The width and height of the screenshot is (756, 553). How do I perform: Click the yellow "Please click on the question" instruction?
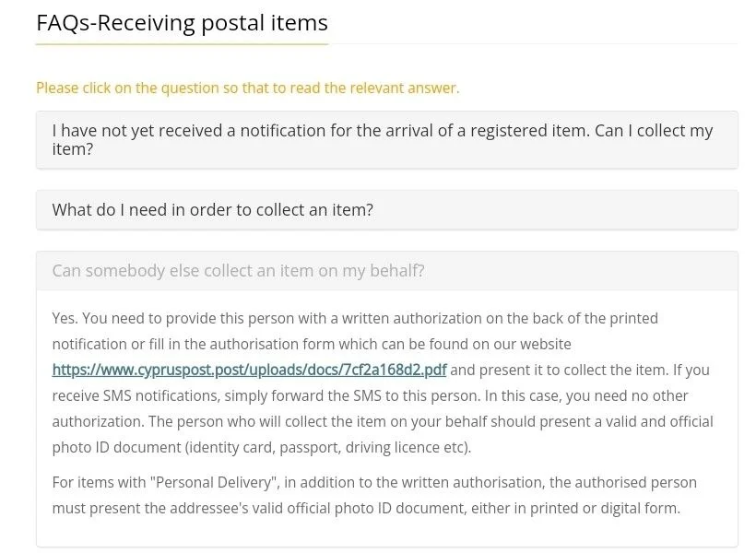coord(247,88)
